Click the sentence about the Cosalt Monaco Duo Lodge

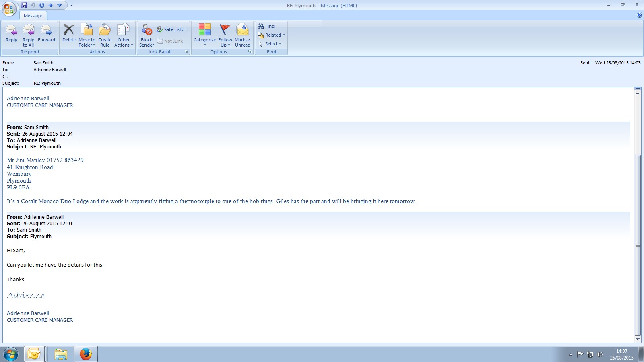[x=211, y=201]
